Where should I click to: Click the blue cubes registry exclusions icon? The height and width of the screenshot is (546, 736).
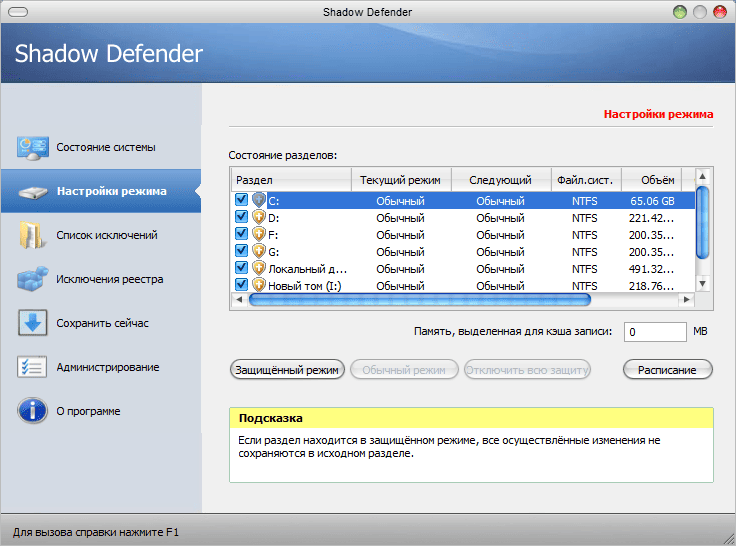[32, 279]
